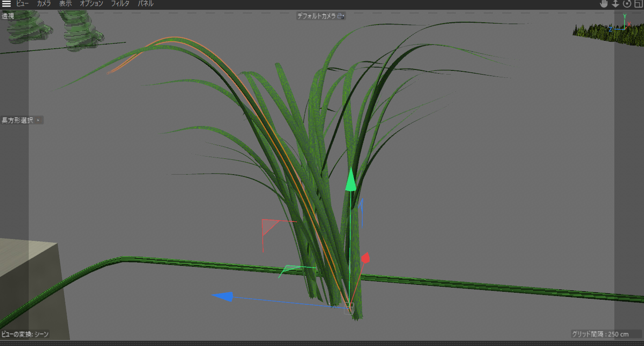This screenshot has height=346, width=644.
Task: Open the パネル menu
Action: click(145, 4)
